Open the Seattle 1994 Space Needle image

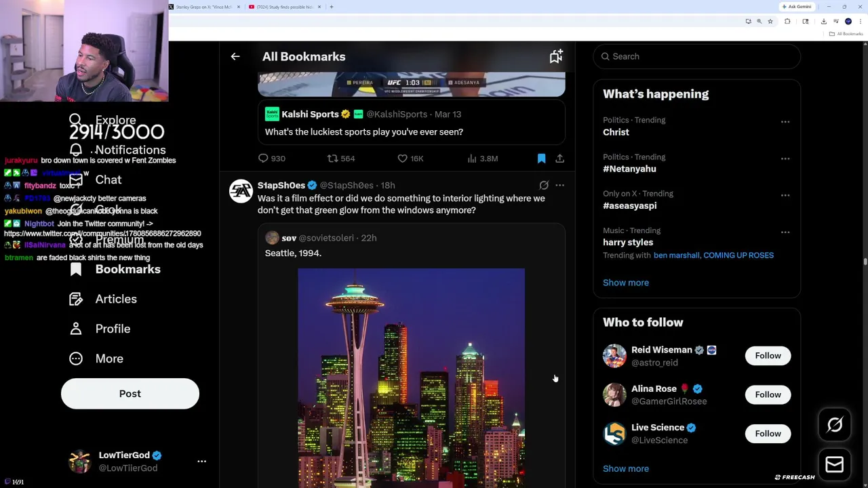(411, 378)
